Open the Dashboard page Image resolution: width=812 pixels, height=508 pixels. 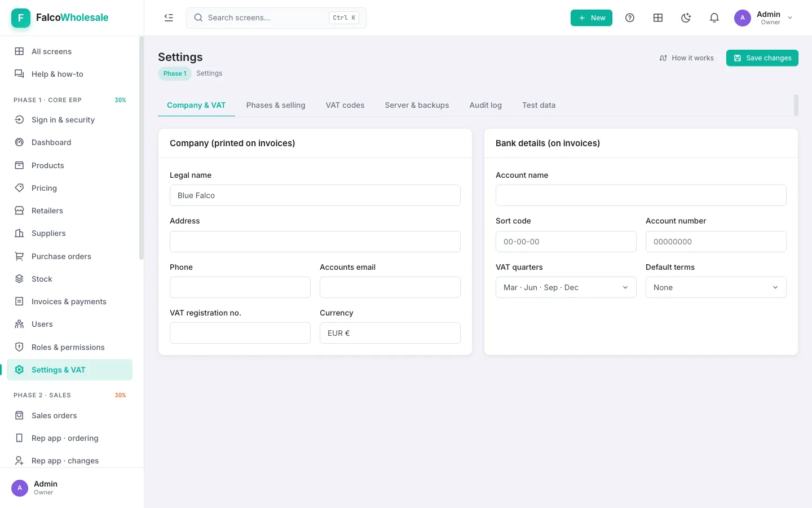(x=69, y=142)
